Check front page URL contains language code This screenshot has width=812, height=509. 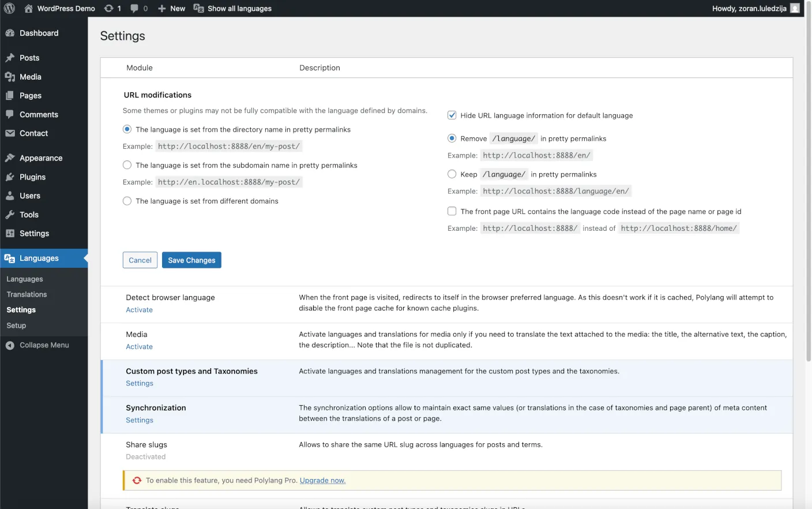tap(452, 211)
